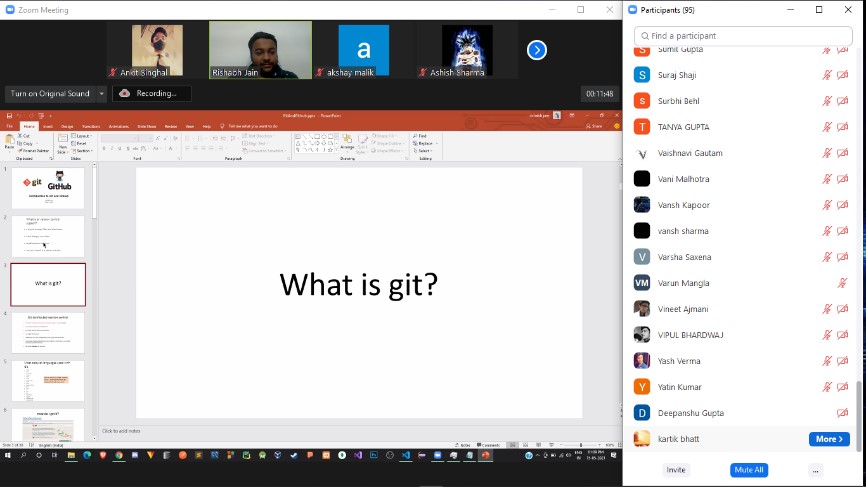Open the Home tab in PowerPoint ribbon

pyautogui.click(x=29, y=126)
